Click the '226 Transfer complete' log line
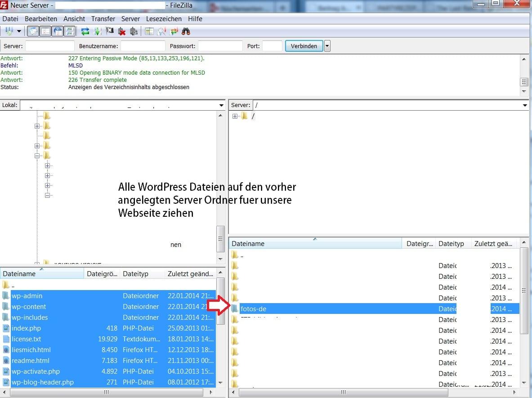This screenshot has height=398, width=532. click(98, 80)
